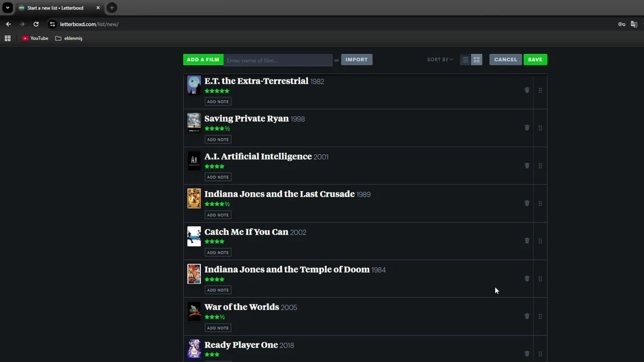The height and width of the screenshot is (362, 644).
Task: Click the Import button
Action: 357,60
